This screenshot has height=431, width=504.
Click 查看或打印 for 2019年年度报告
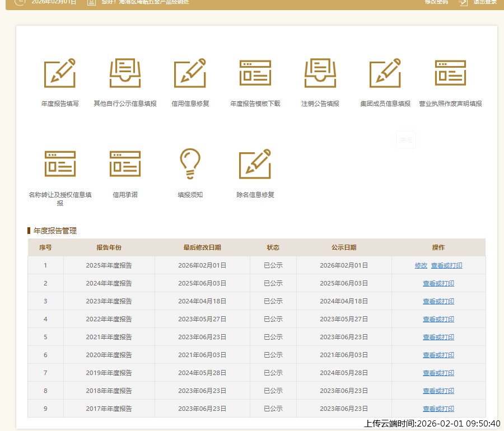(x=438, y=373)
